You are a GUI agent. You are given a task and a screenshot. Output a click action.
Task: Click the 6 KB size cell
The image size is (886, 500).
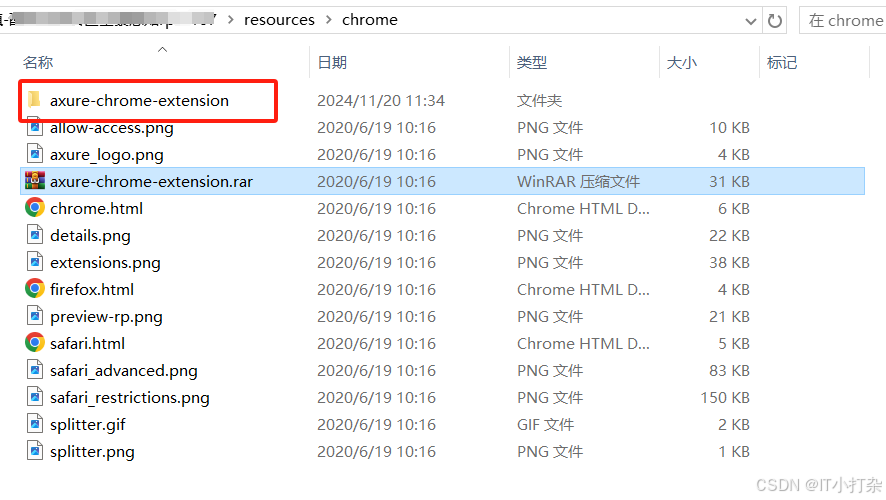tap(733, 208)
